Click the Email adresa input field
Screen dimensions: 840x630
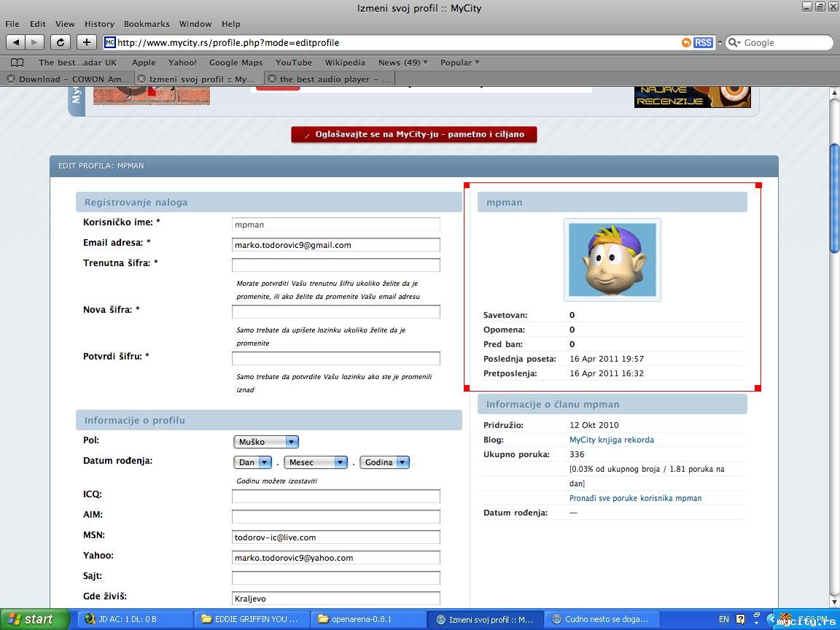tap(336, 245)
